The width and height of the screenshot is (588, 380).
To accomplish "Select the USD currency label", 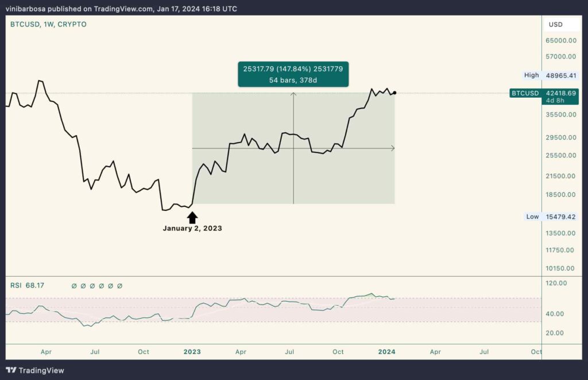I will [x=555, y=24].
